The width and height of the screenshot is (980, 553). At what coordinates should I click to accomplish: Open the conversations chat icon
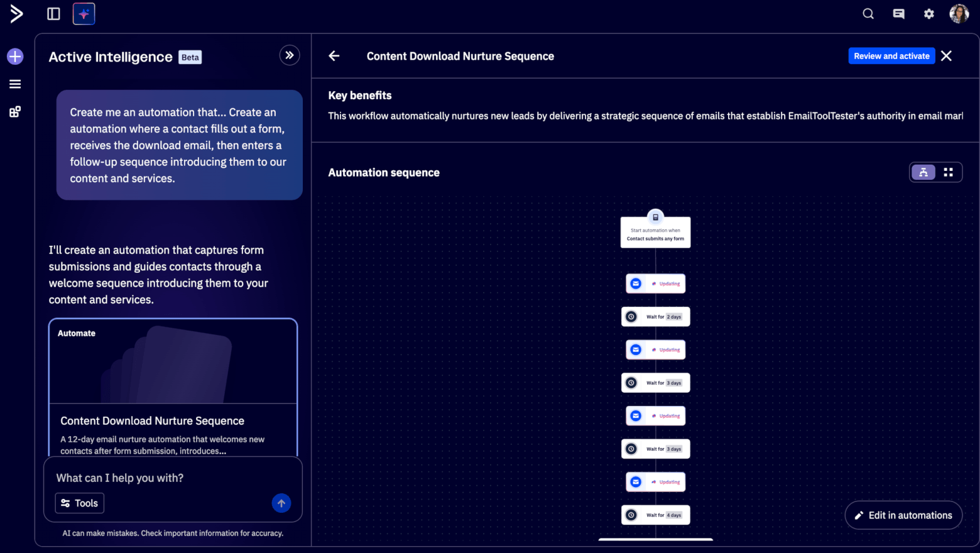point(898,13)
